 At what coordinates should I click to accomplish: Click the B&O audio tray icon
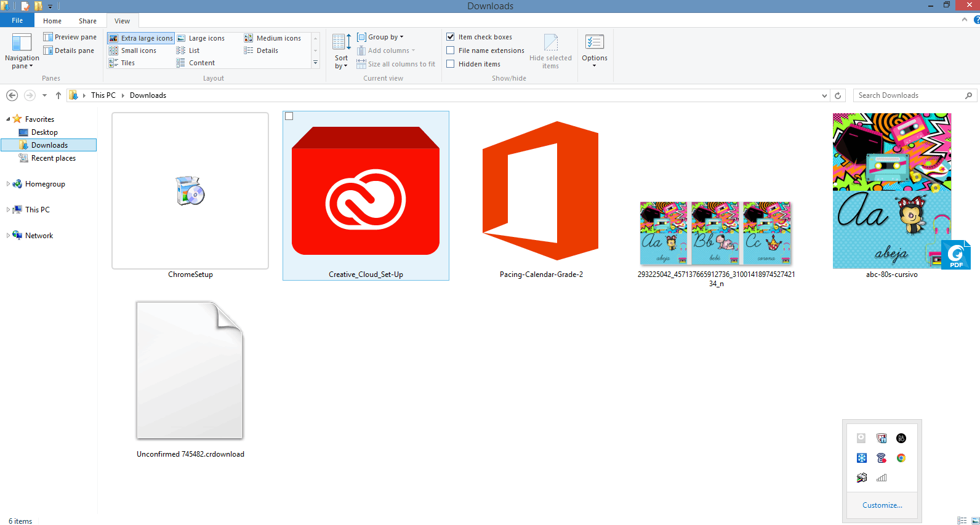click(901, 438)
